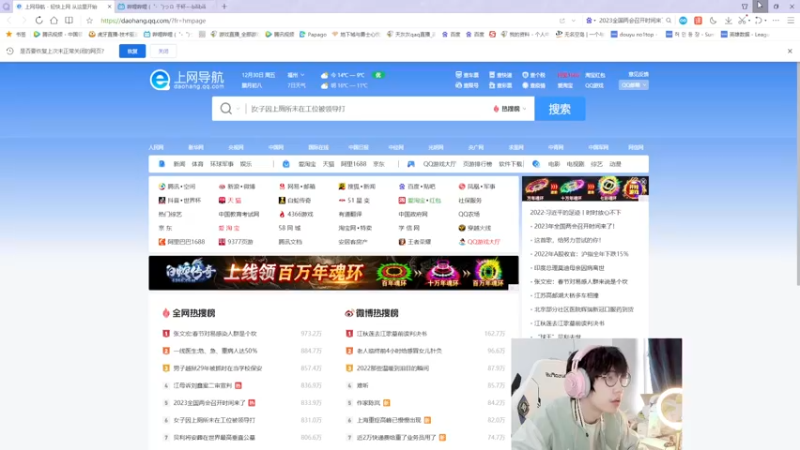Viewport: 800px width, 450px height.
Task: Click magnifier icon inside page search box
Action: 226,109
